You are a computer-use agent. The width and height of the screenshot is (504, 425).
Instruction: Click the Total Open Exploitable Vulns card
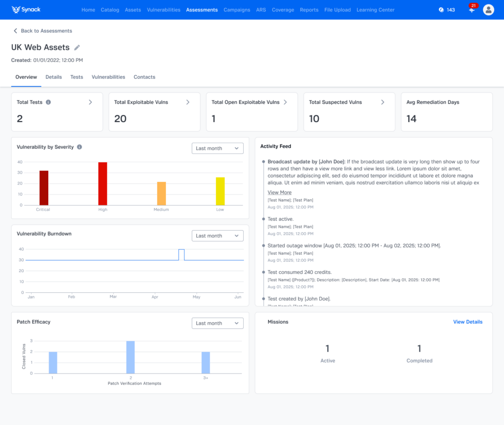[x=252, y=112]
